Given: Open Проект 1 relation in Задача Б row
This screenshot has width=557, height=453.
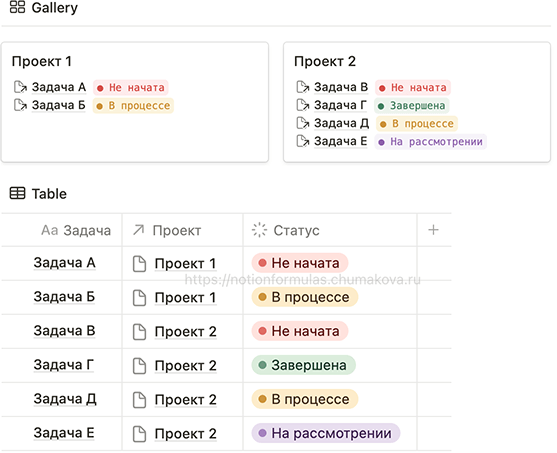Looking at the screenshot, I should tap(185, 297).
